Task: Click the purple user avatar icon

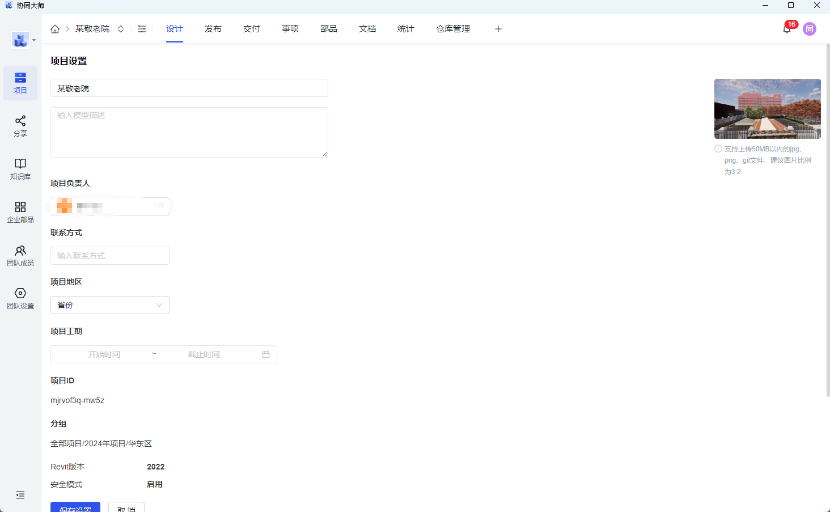Action: coord(810,29)
